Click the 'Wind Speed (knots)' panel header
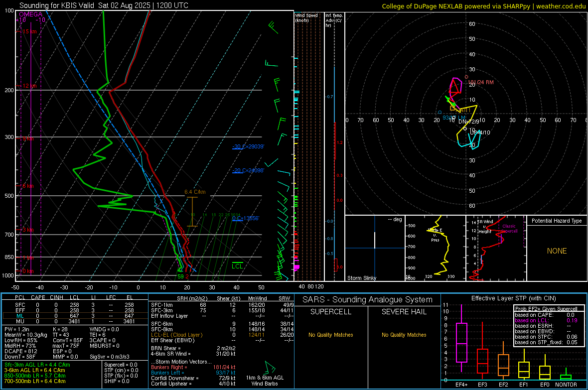The width and height of the screenshot is (588, 390). tap(306, 17)
